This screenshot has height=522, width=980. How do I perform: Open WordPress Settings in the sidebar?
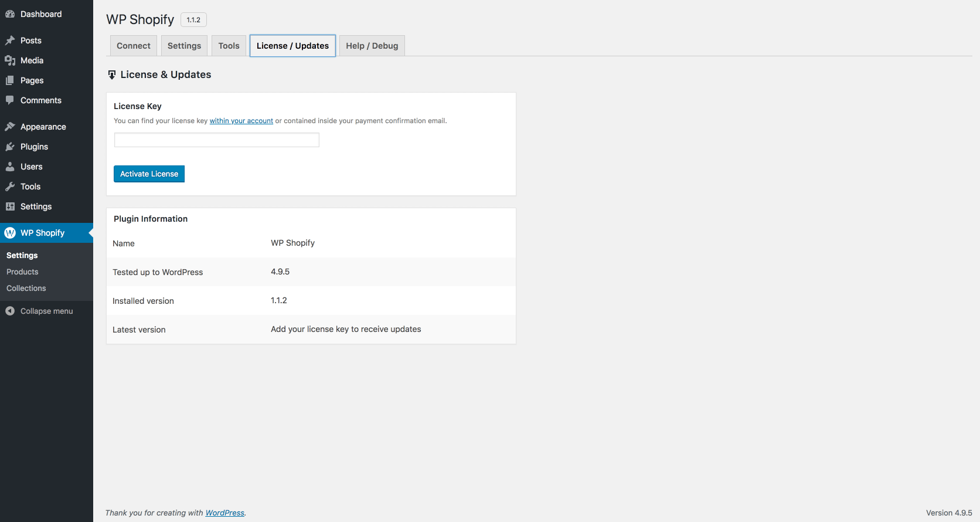[46, 206]
